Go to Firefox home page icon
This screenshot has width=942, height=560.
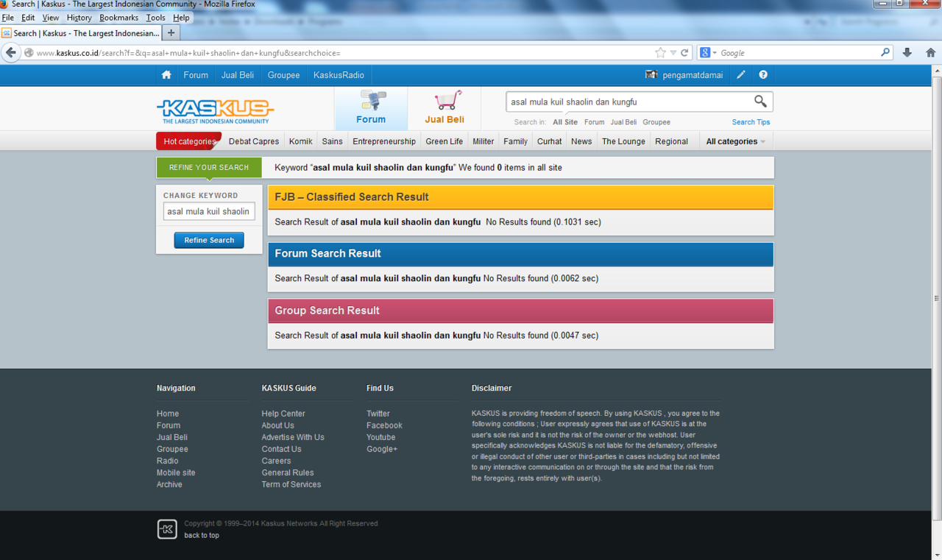pos(930,53)
